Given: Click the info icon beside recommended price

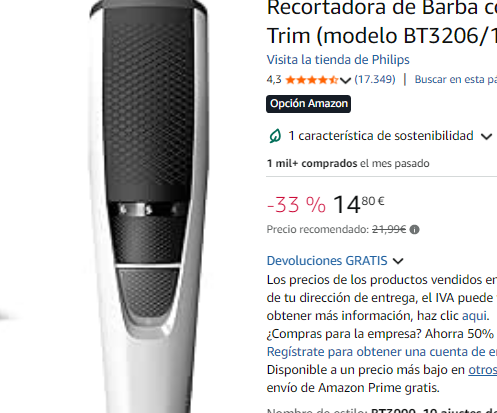Looking at the screenshot, I should [414, 230].
